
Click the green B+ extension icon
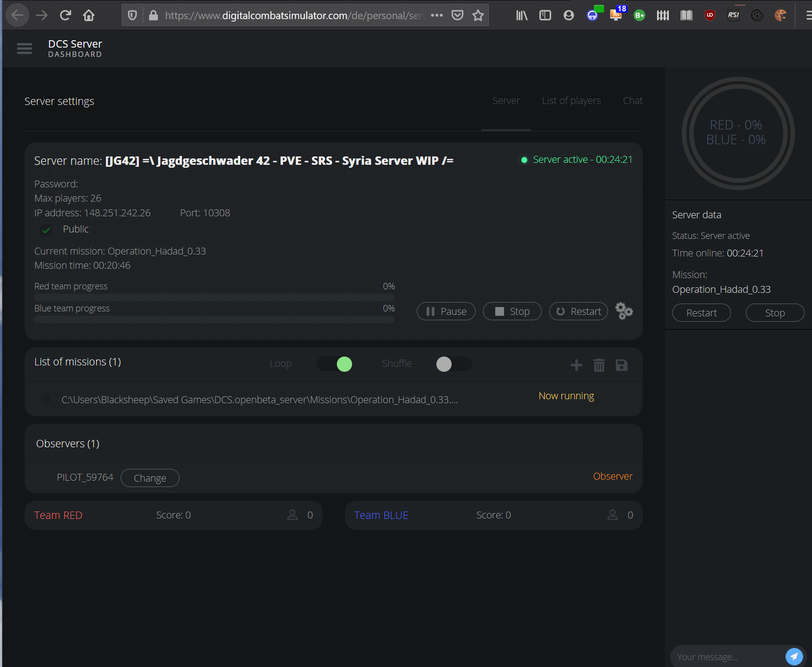tap(639, 15)
